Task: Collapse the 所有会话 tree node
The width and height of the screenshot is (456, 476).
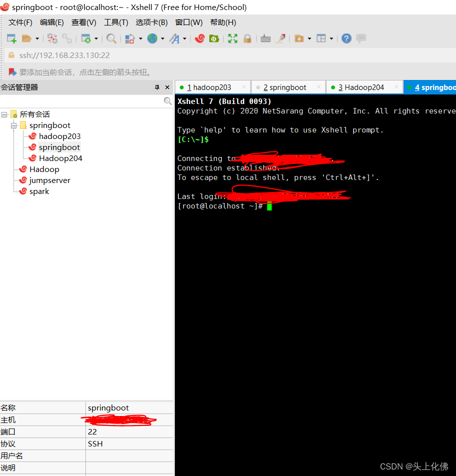Action: click(x=4, y=114)
